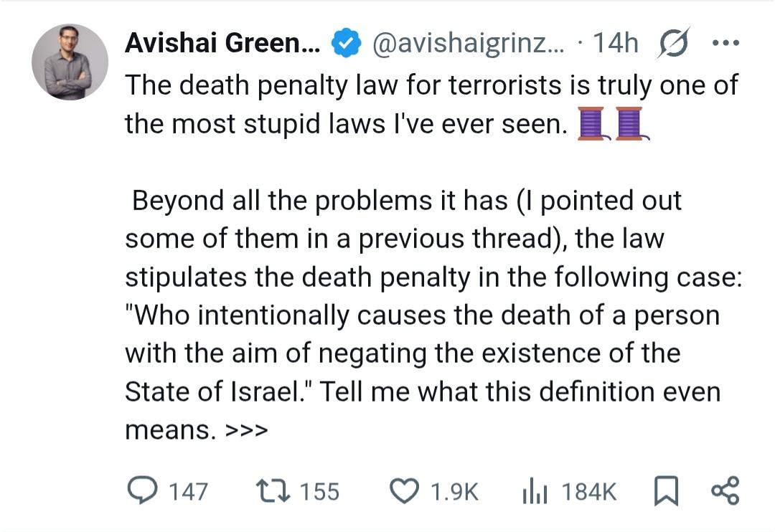Image resolution: width=775 pixels, height=532 pixels.
Task: Open the @avishaigrinz handle link
Action: 469,44
